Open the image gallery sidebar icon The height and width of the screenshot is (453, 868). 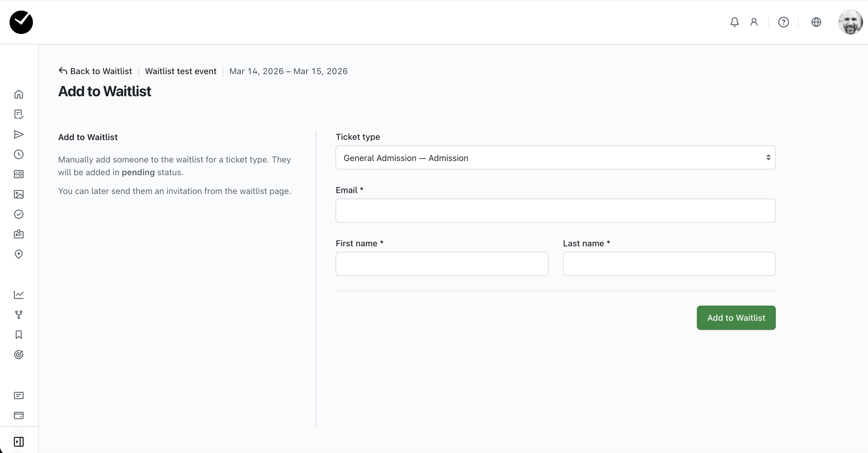pos(18,194)
